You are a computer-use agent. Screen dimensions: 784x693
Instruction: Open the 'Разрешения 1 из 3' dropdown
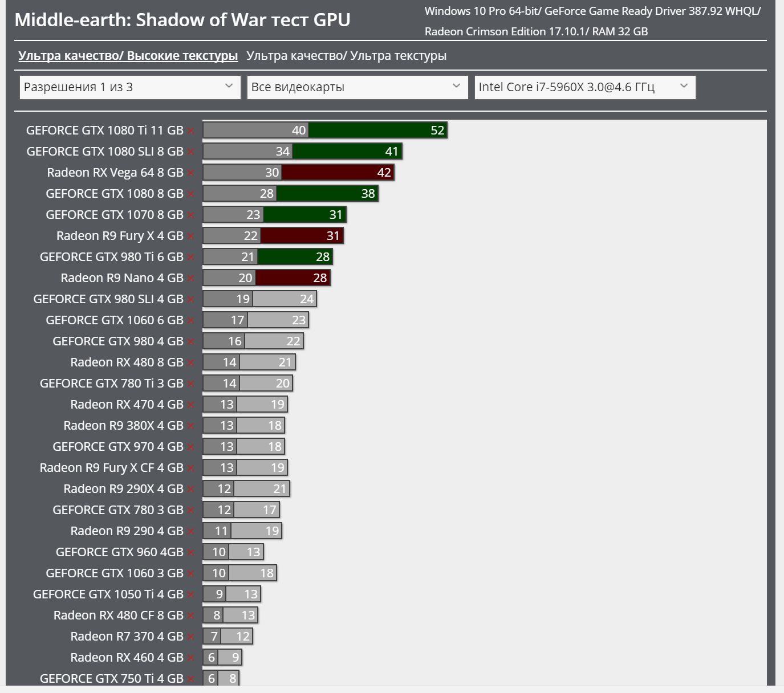[130, 87]
